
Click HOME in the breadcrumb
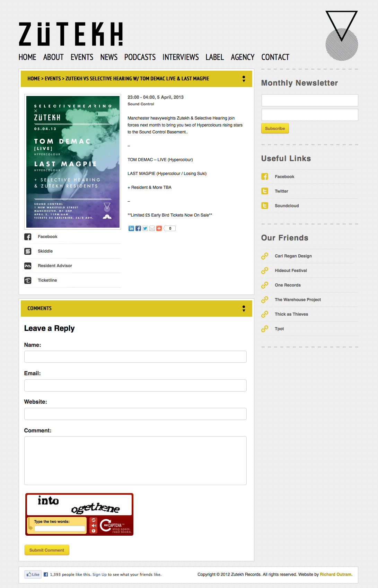[x=34, y=79]
